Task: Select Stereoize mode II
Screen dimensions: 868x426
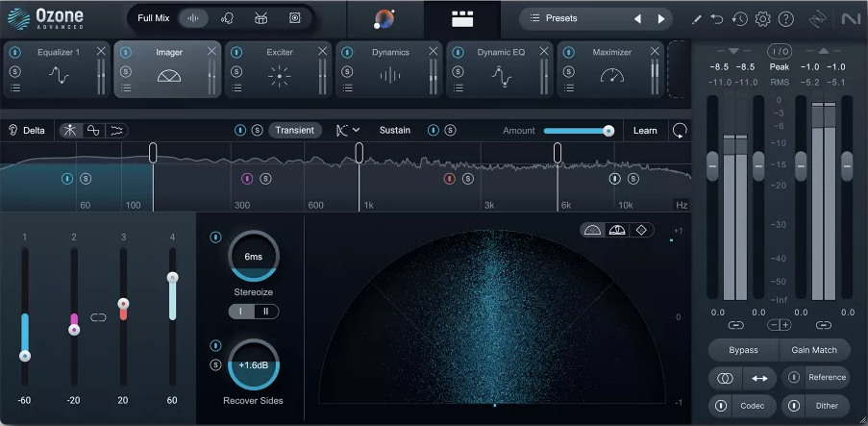Action: [x=265, y=311]
